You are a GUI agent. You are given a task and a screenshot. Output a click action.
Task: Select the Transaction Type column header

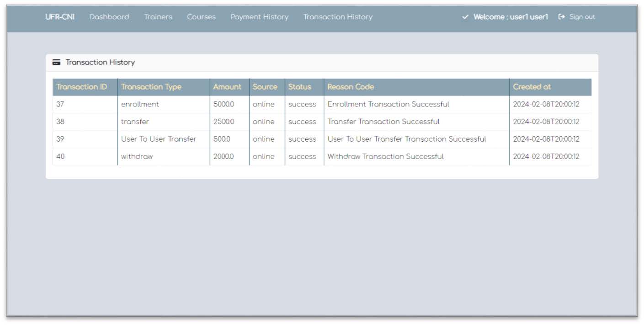coord(151,87)
